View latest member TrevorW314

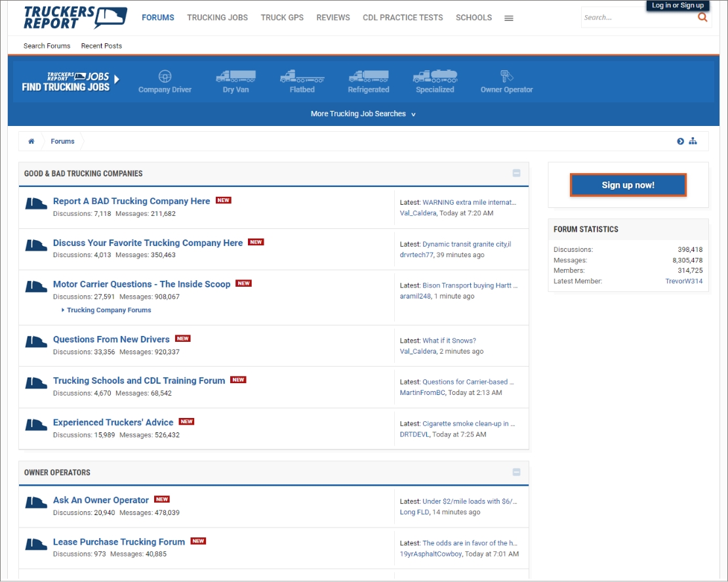(x=683, y=281)
